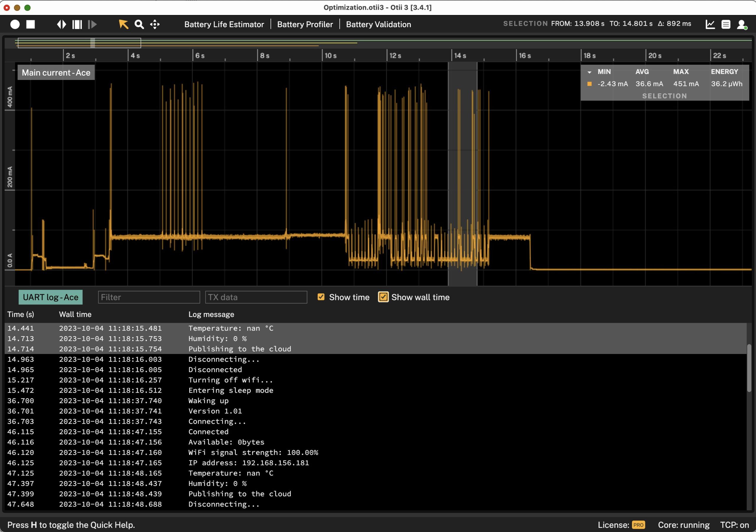Click TX data input field
The width and height of the screenshot is (756, 532).
(256, 297)
